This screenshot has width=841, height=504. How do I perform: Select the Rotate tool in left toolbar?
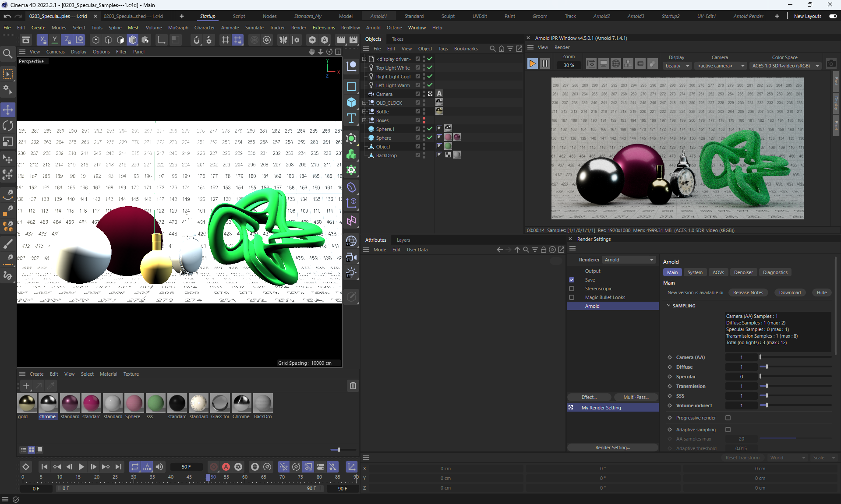(8, 126)
